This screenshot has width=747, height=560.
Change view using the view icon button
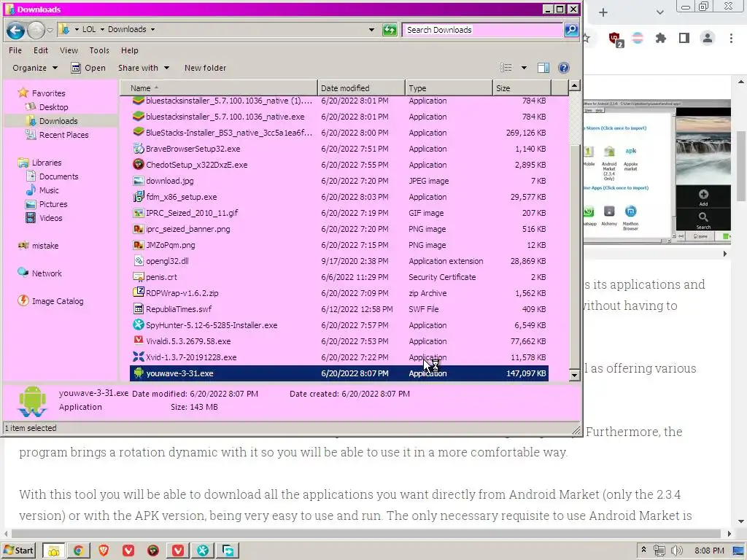click(506, 68)
